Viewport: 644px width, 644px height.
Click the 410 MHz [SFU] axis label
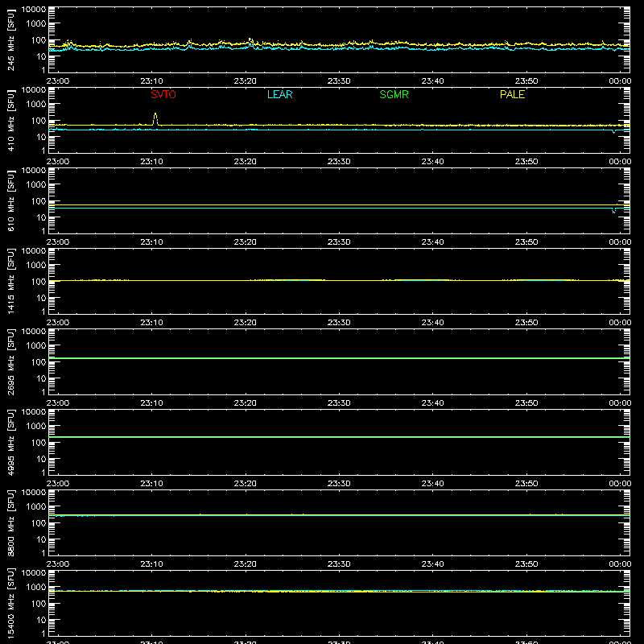10,120
